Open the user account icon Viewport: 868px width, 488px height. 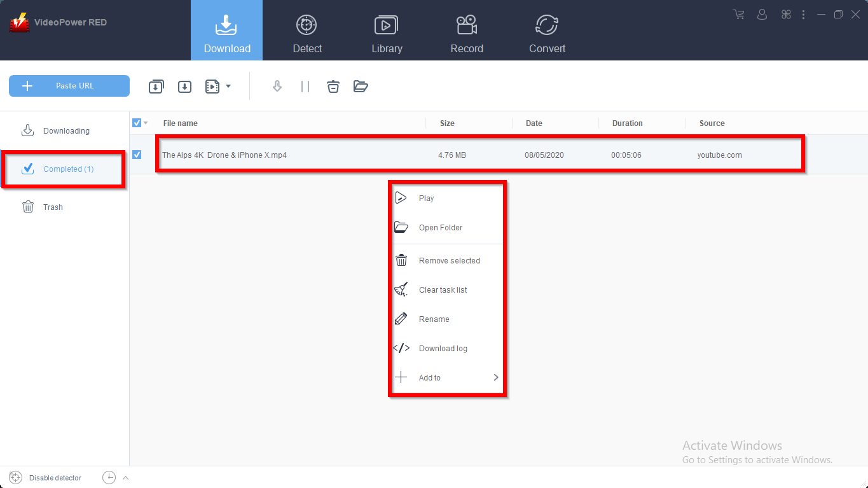762,15
